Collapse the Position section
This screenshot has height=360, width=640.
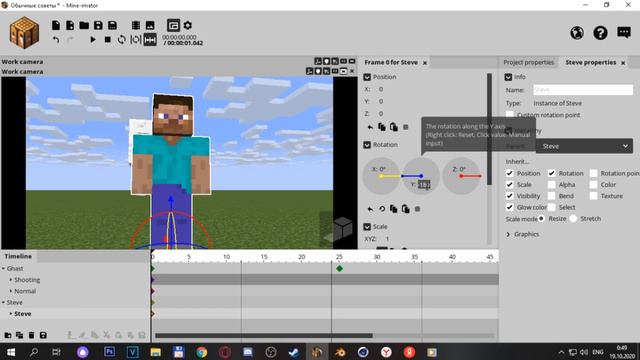(x=367, y=77)
